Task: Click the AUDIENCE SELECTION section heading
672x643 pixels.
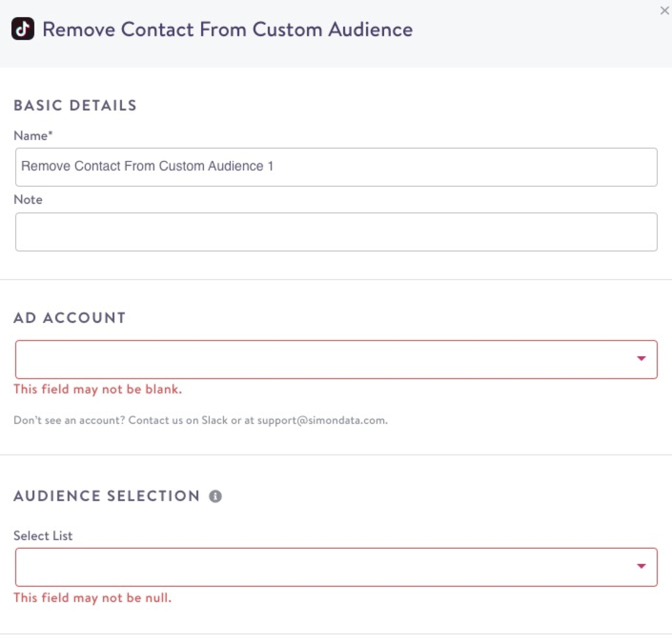Action: (107, 496)
